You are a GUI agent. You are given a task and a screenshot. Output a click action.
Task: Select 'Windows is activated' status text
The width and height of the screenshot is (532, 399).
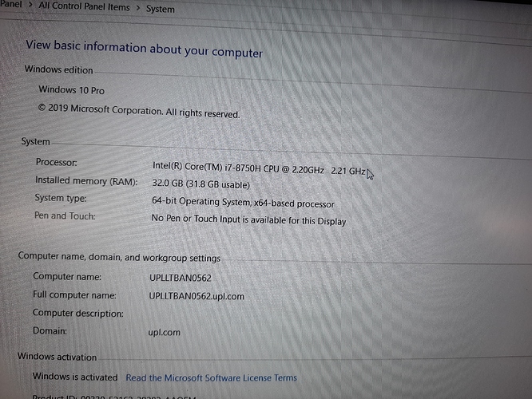click(75, 377)
